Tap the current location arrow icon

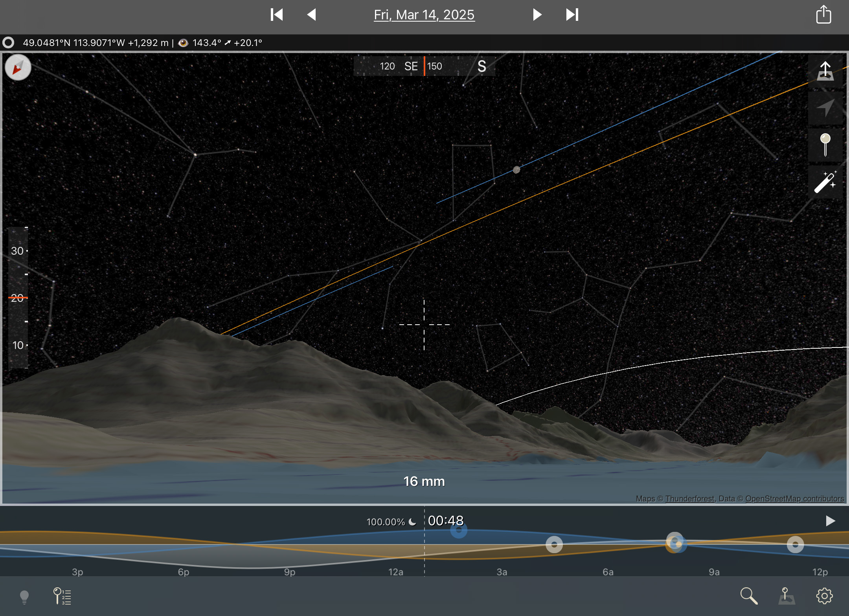(x=825, y=108)
